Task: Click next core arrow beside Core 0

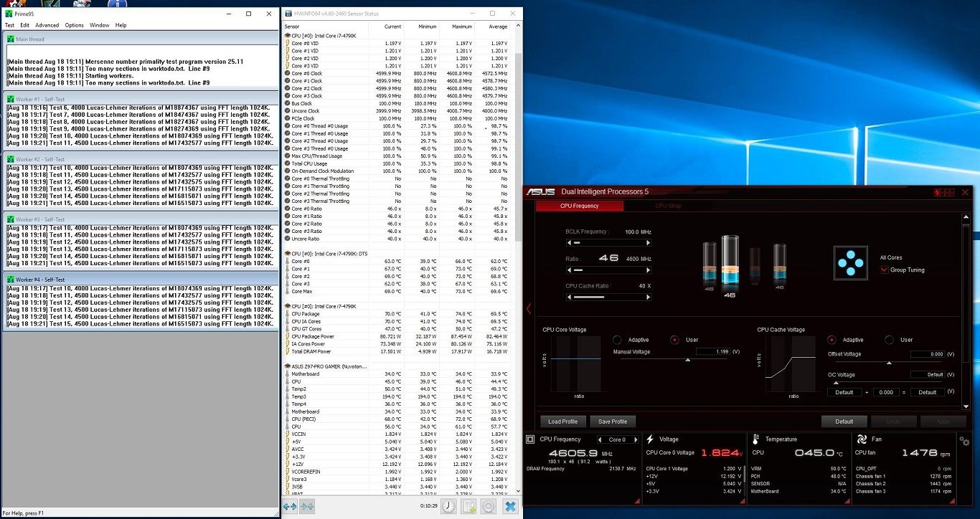Action: pyautogui.click(x=636, y=439)
